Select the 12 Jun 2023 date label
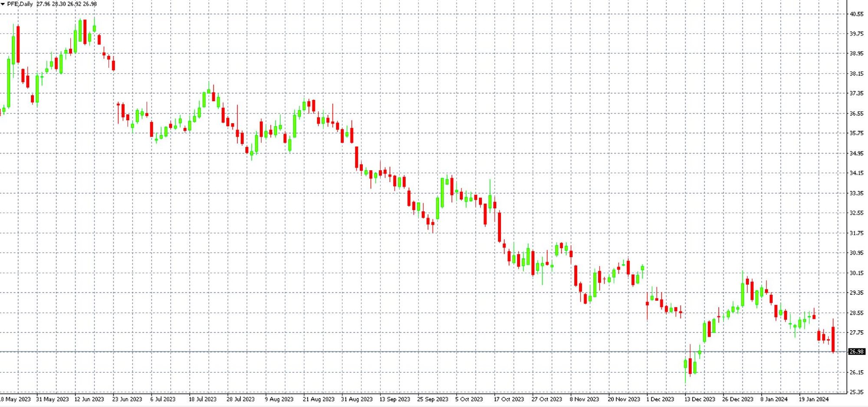This screenshot has height=407, width=868. [89, 399]
